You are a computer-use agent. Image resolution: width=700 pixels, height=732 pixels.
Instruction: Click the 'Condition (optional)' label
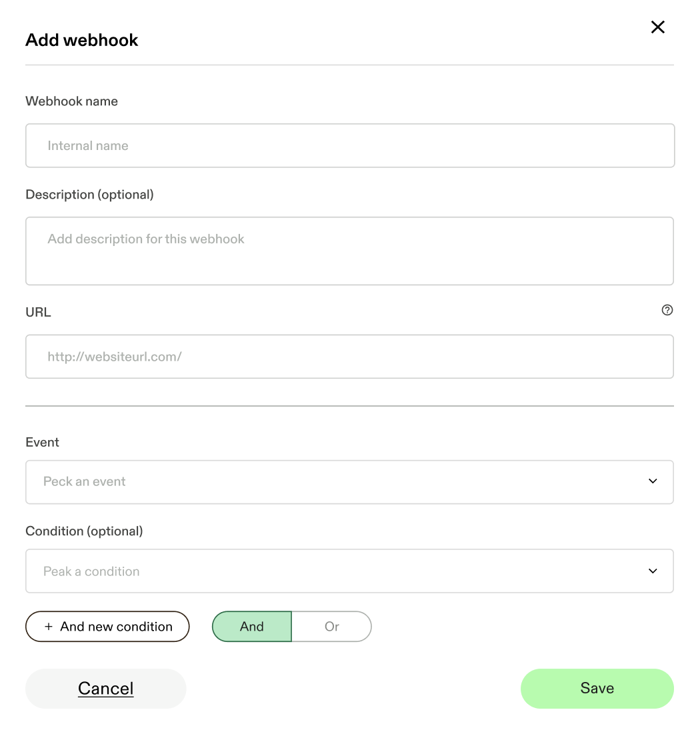tap(84, 531)
